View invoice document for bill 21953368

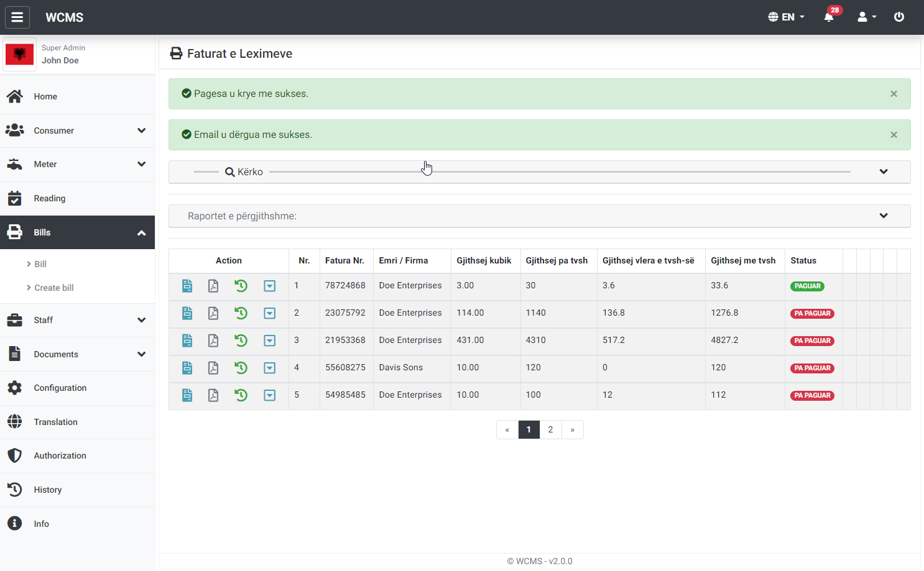(x=187, y=340)
